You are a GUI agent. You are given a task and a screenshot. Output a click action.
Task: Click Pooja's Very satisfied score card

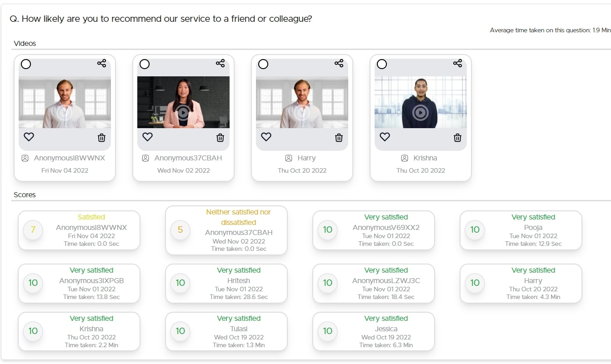521,230
